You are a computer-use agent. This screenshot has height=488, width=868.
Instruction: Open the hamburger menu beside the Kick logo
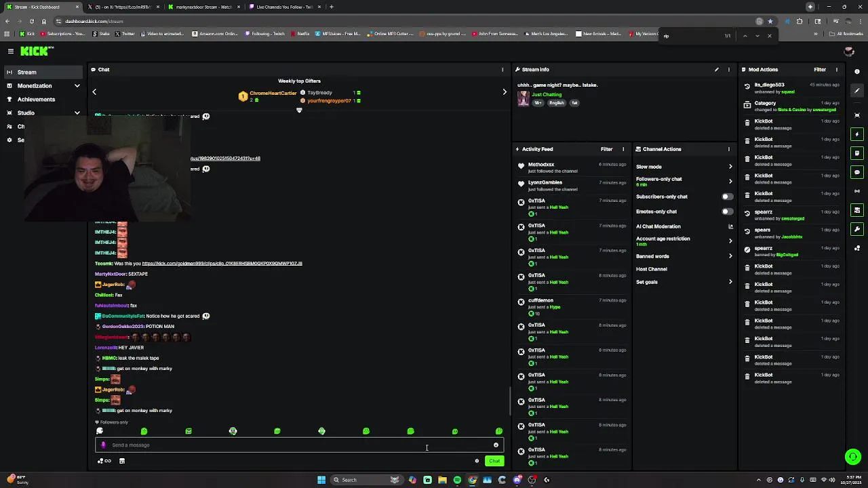[x=11, y=51]
